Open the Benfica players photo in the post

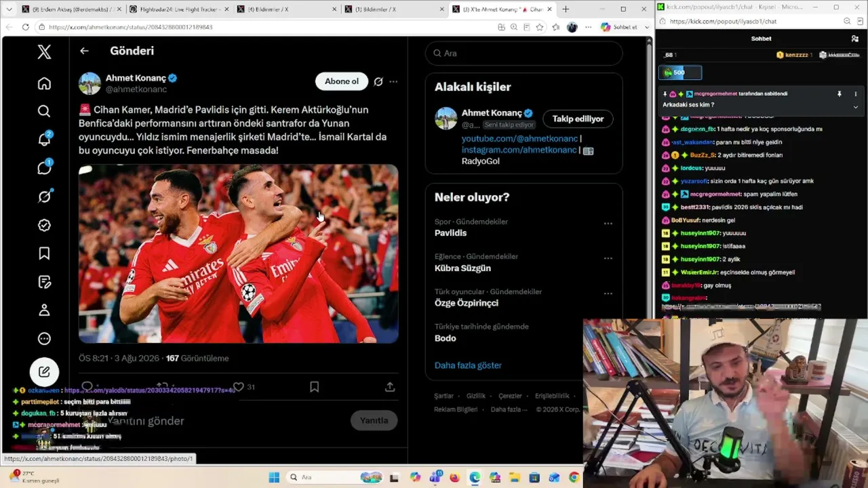click(239, 253)
